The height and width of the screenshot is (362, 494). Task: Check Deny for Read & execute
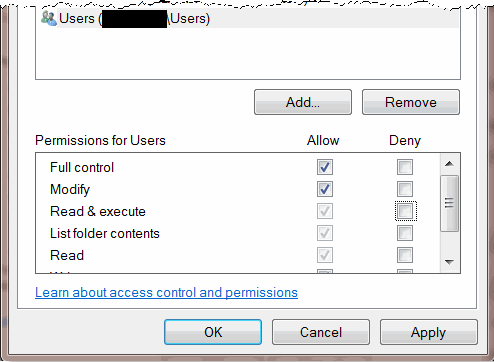coord(405,211)
